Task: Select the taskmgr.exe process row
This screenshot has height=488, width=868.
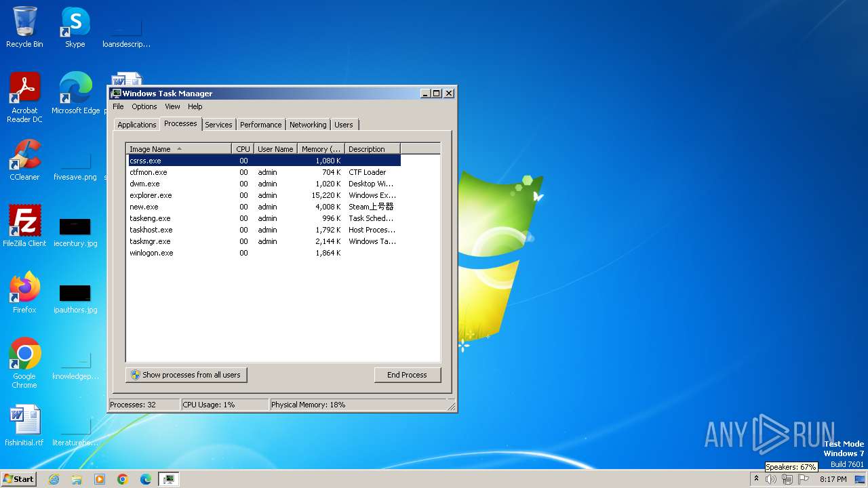Action: pos(264,241)
